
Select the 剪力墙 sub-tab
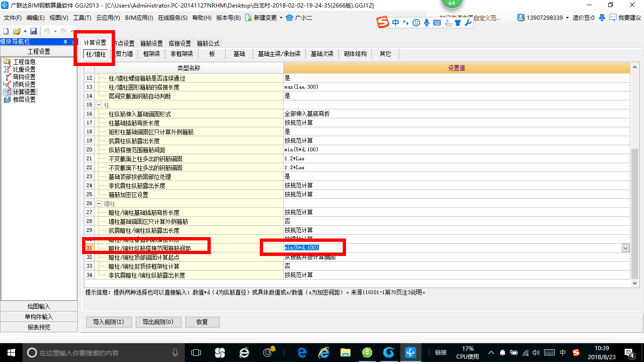pyautogui.click(x=124, y=54)
